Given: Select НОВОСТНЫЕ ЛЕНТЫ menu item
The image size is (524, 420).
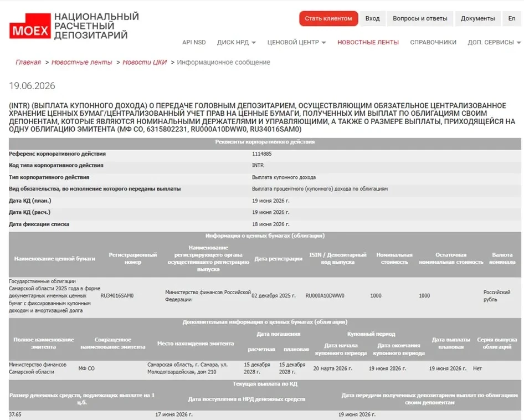Looking at the screenshot, I should (x=368, y=43).
